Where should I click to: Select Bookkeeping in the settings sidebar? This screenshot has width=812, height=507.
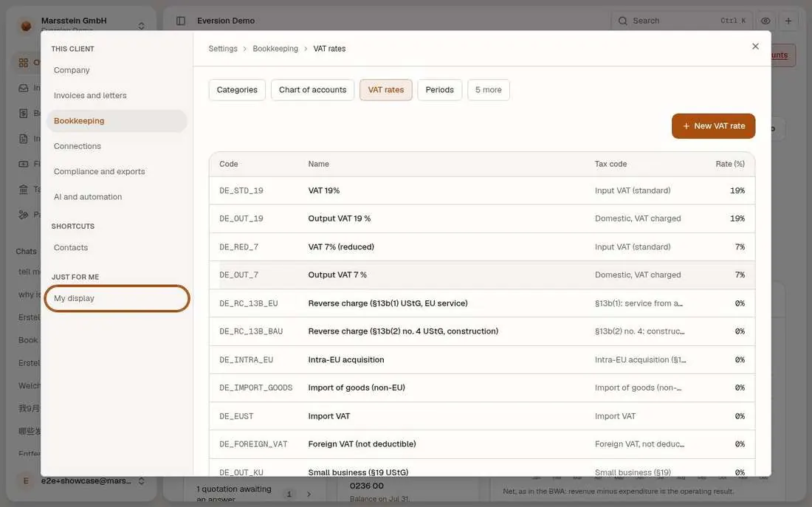pyautogui.click(x=117, y=121)
